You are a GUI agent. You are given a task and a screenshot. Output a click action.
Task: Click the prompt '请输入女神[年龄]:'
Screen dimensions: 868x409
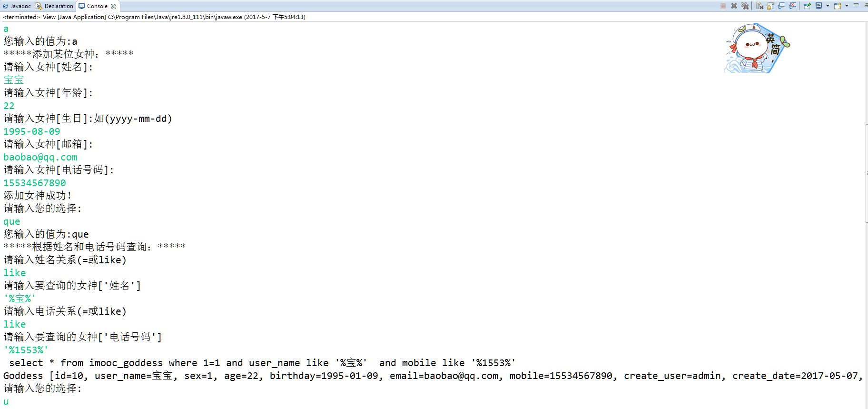point(49,93)
